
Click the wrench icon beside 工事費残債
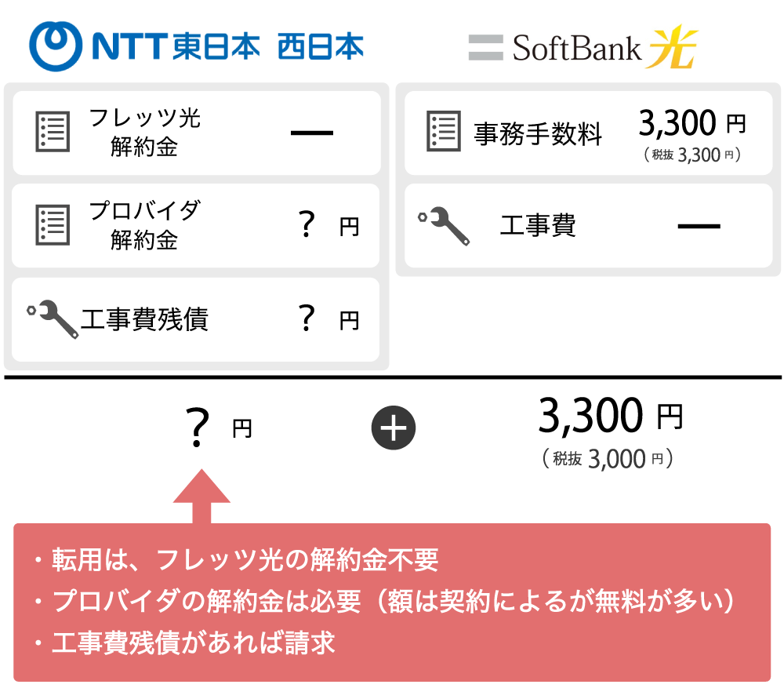53,319
